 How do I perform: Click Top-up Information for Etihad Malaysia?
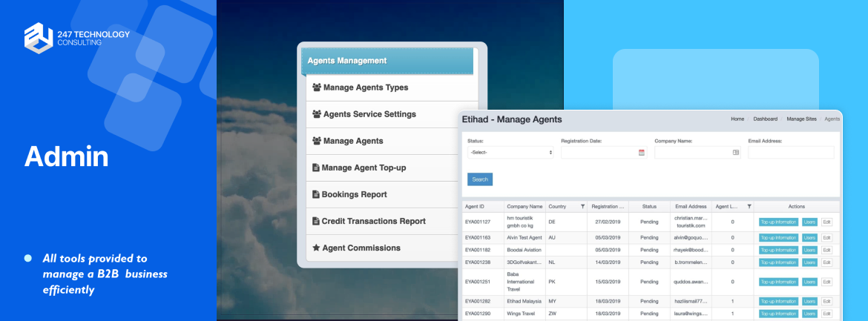[x=778, y=302]
